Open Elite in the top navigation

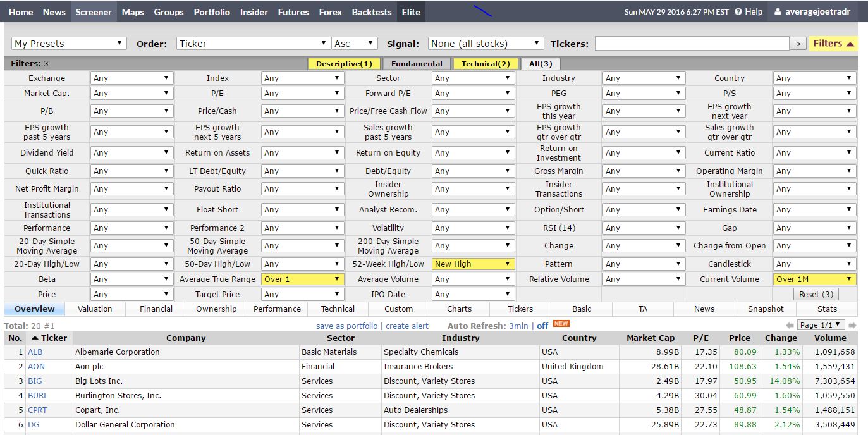point(411,12)
